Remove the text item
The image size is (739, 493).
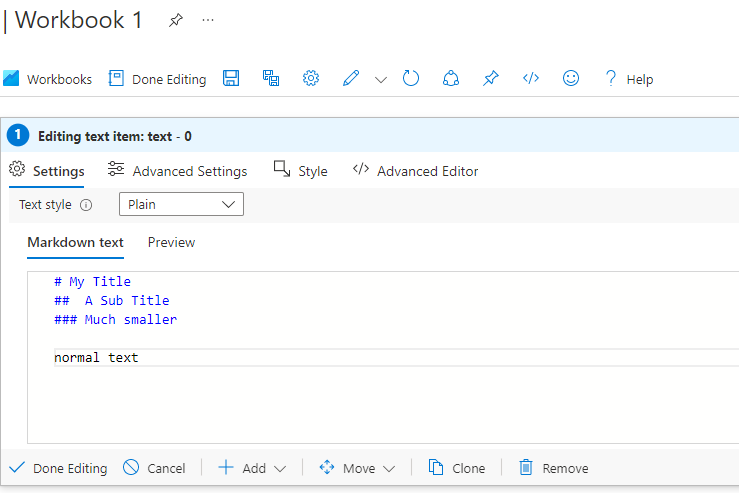pyautogui.click(x=554, y=468)
